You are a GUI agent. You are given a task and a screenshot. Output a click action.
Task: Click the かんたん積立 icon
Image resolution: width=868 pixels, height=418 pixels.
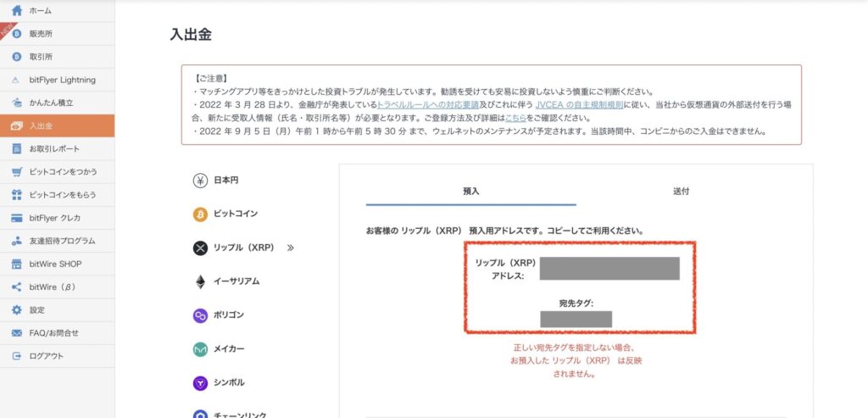pyautogui.click(x=17, y=103)
